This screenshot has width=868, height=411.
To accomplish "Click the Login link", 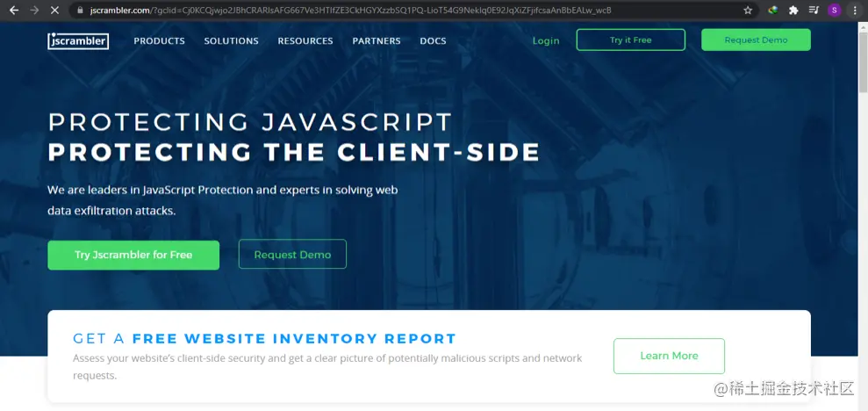I will pyautogui.click(x=546, y=41).
